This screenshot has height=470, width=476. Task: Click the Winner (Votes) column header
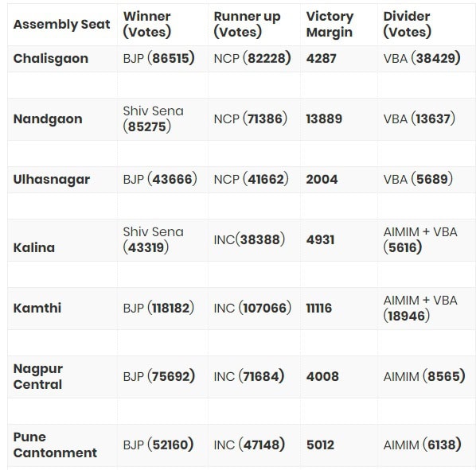[x=147, y=25]
